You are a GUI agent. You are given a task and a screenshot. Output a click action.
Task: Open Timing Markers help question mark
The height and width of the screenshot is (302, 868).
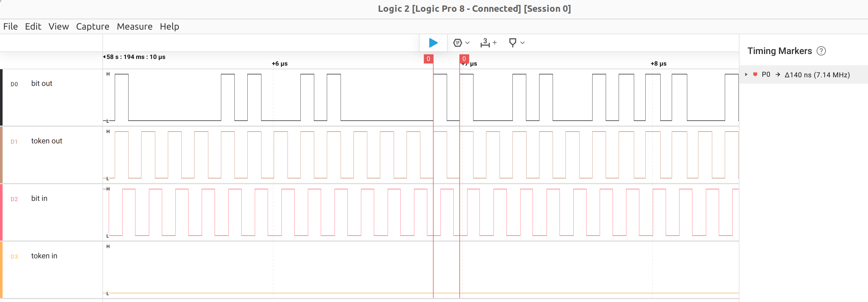(821, 51)
